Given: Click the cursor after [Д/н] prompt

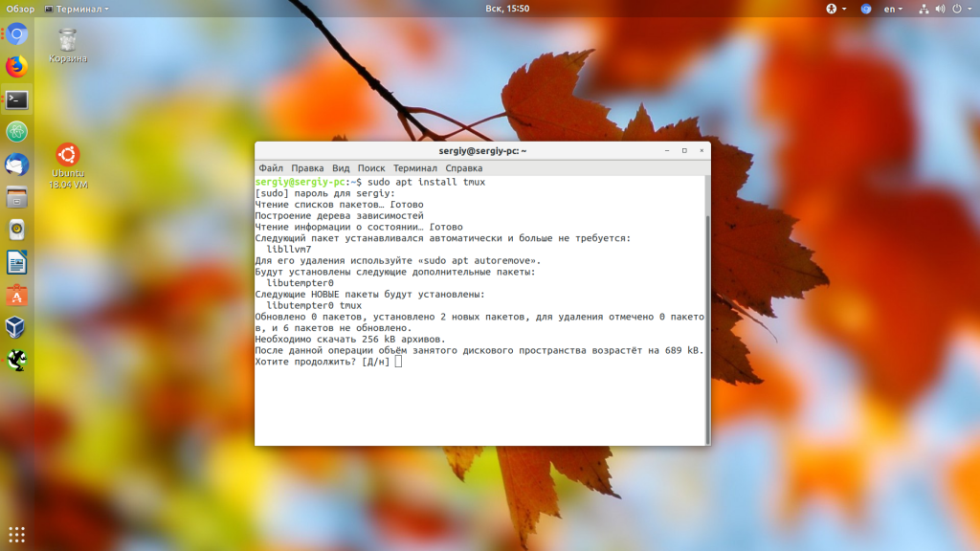Looking at the screenshot, I should coord(398,362).
